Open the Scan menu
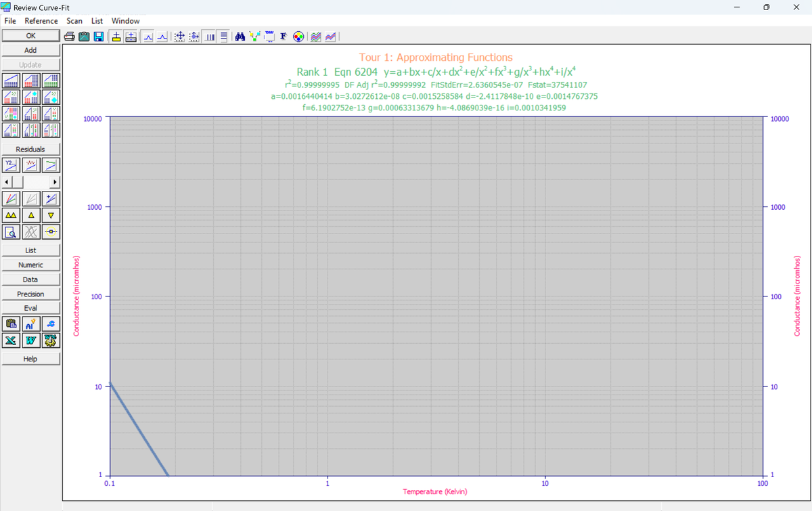 [x=74, y=21]
